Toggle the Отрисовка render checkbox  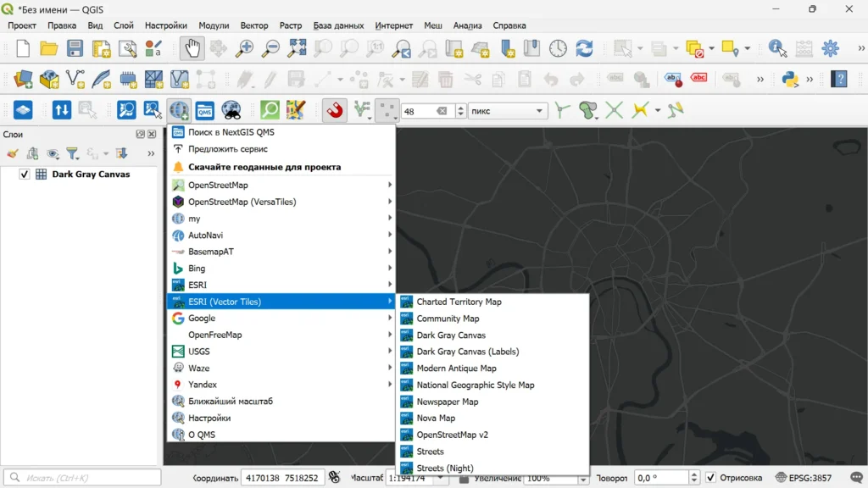click(711, 478)
